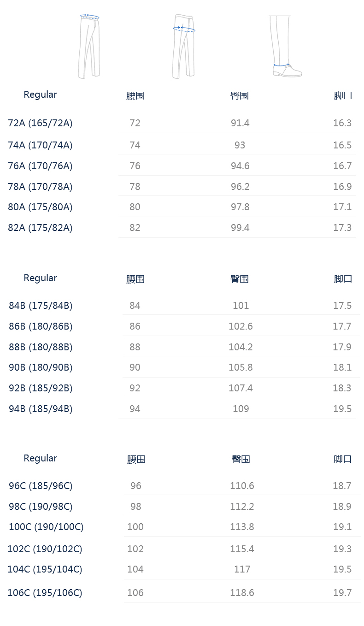Click waist value 102 for 102C
The width and height of the screenshot is (364, 626).
[135, 549]
